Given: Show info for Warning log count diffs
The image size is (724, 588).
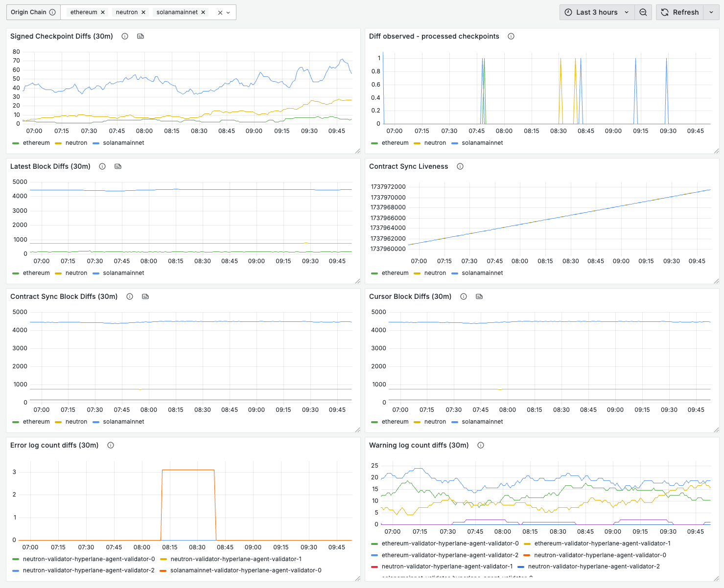Looking at the screenshot, I should tap(481, 445).
